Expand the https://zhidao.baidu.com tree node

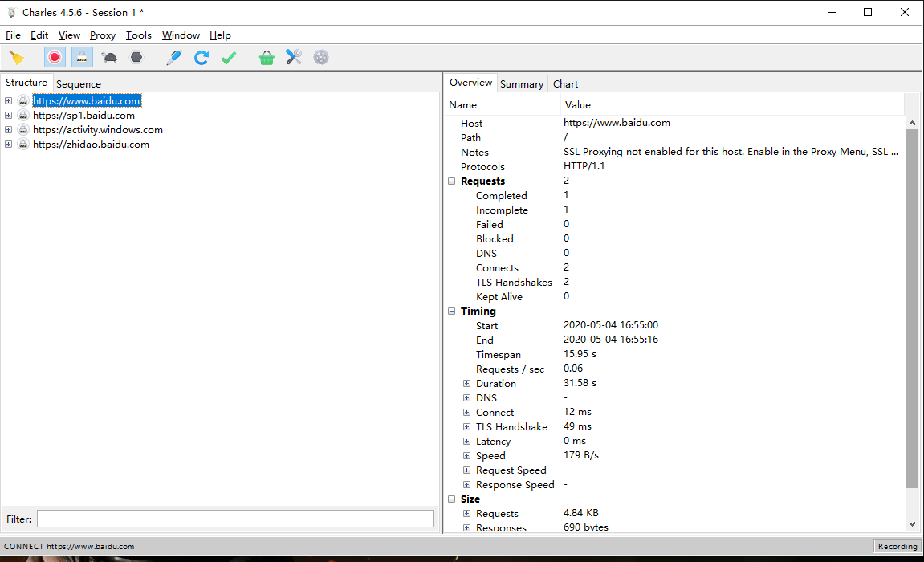(8, 145)
